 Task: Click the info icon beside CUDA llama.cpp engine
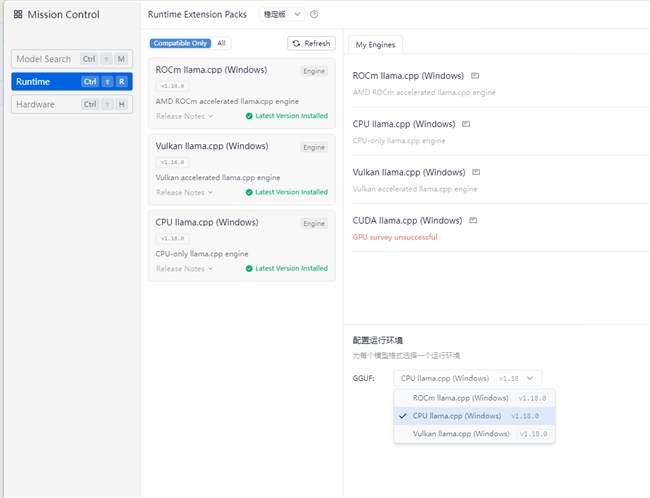473,220
